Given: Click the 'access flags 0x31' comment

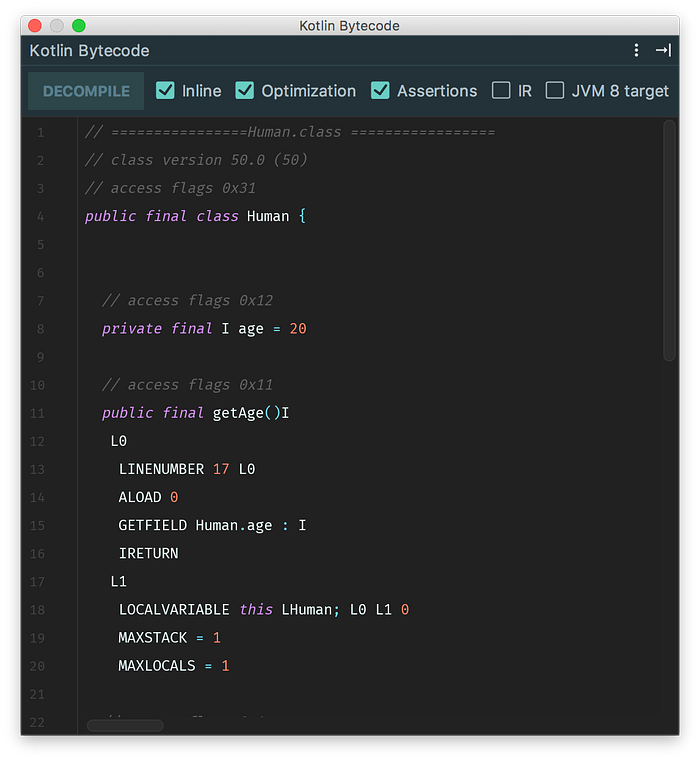Looking at the screenshot, I should 170,188.
